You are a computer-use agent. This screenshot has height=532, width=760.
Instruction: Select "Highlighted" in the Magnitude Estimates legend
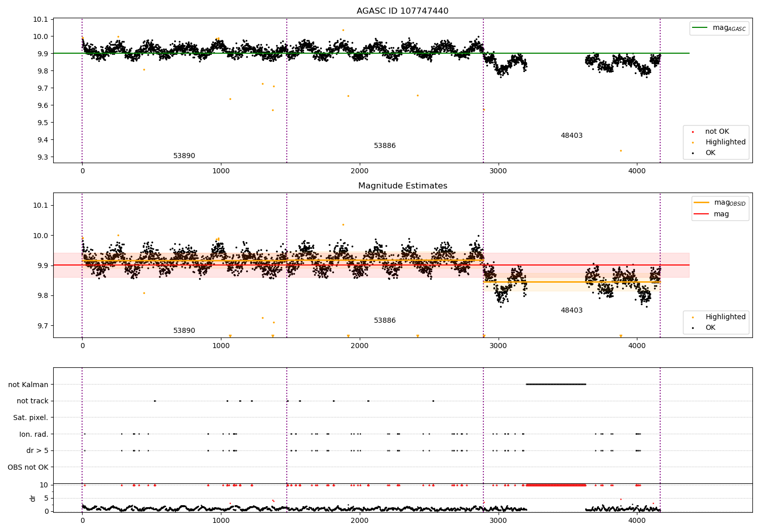click(x=725, y=317)
